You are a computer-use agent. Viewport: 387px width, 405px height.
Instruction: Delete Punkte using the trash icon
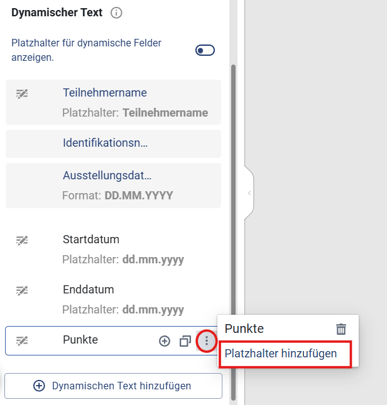341,329
